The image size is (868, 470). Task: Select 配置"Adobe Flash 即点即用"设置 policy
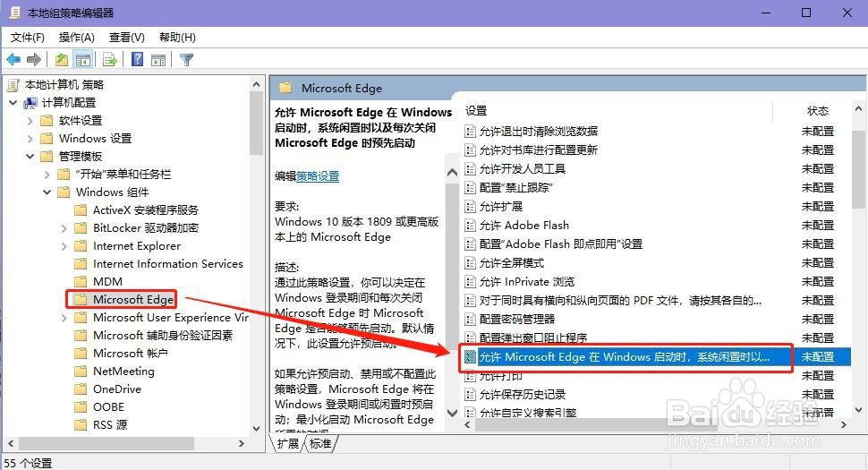pos(561,244)
